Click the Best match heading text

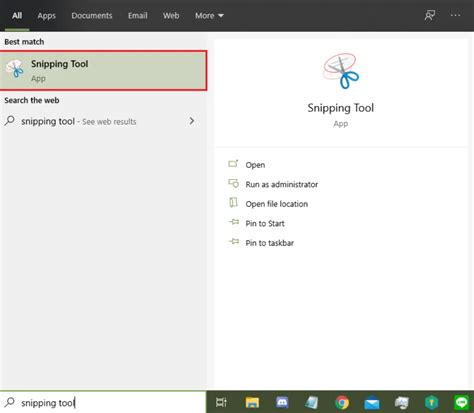24,42
